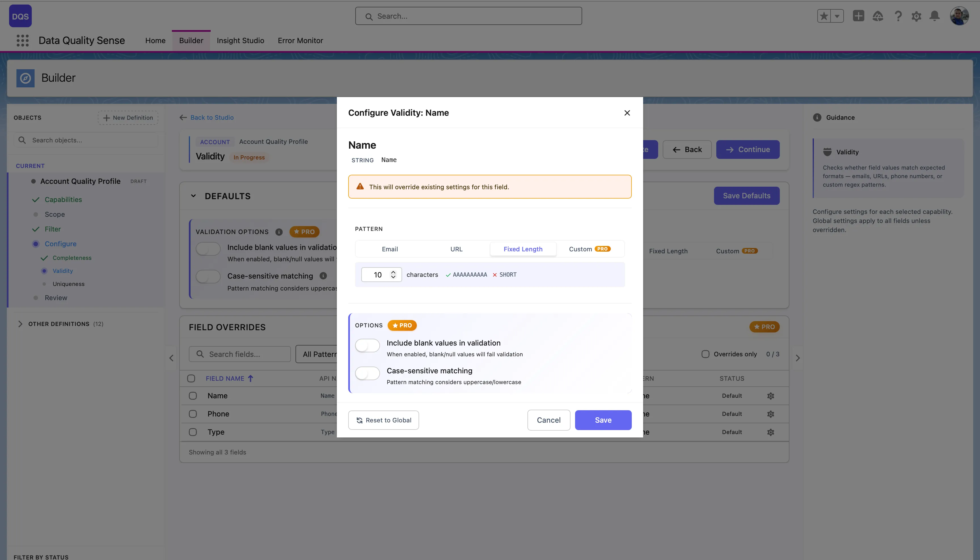Click the cloud upload icon
The height and width of the screenshot is (560, 980).
point(878,16)
